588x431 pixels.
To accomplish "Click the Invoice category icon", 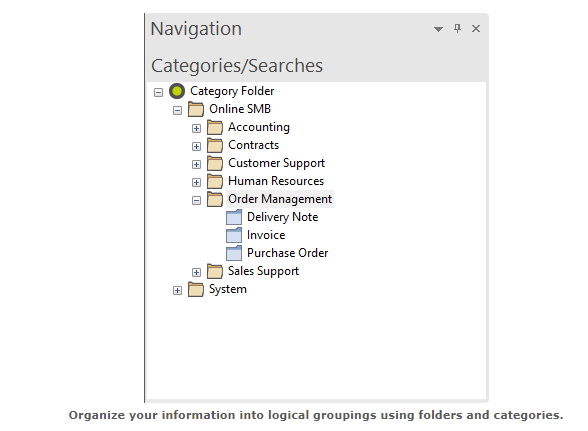I will pos(234,235).
